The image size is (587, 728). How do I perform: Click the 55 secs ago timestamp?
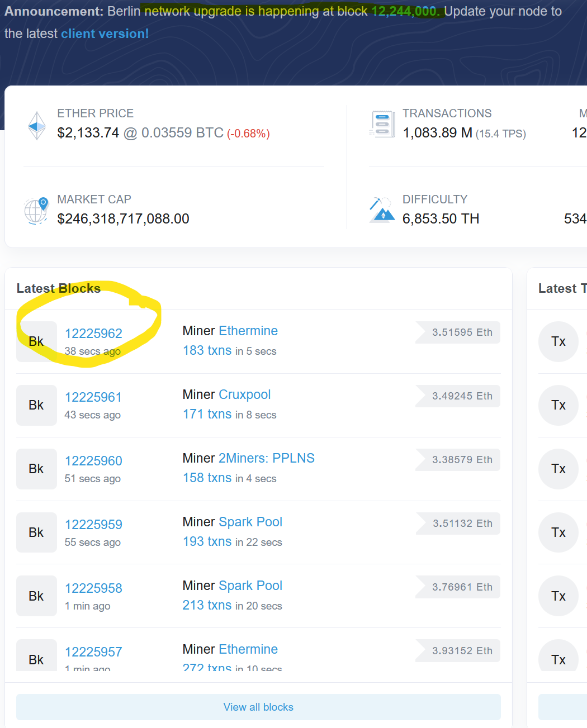pos(93,542)
